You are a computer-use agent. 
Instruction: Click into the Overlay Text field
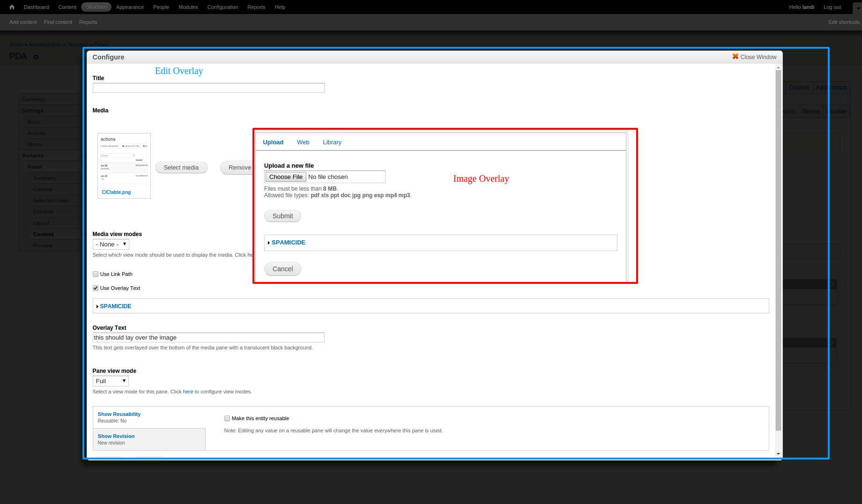coord(208,337)
